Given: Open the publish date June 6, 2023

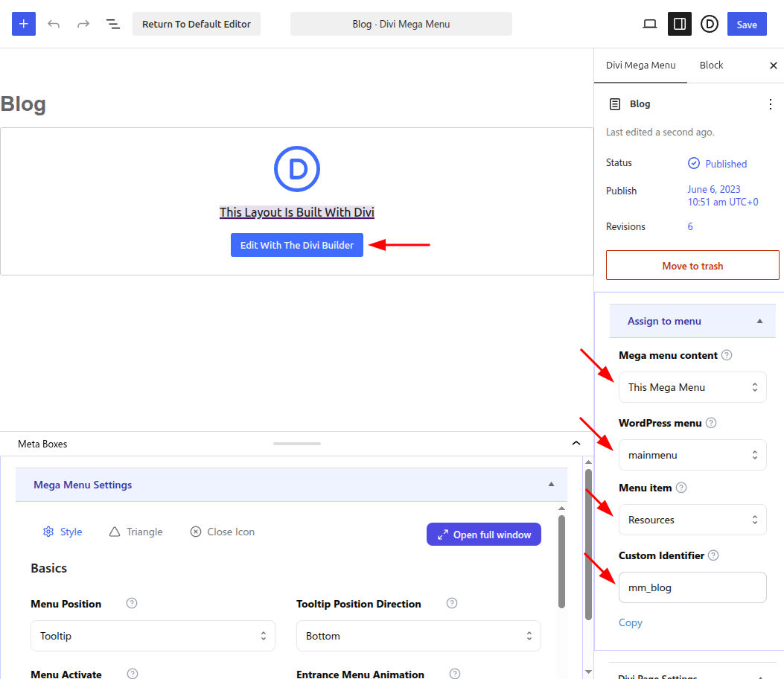Looking at the screenshot, I should [x=722, y=196].
